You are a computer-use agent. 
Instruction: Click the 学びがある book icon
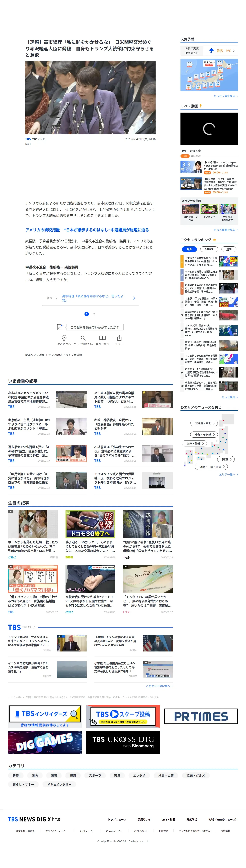pyautogui.click(x=102, y=338)
